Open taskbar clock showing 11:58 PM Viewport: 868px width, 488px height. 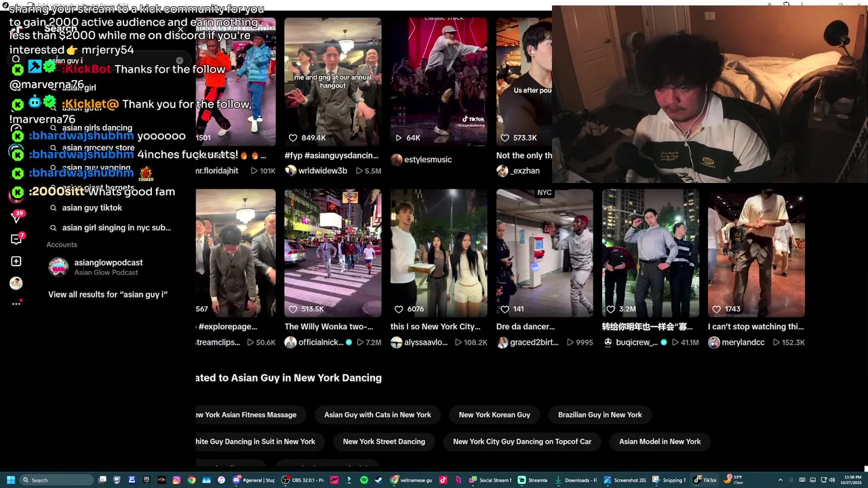click(x=852, y=480)
